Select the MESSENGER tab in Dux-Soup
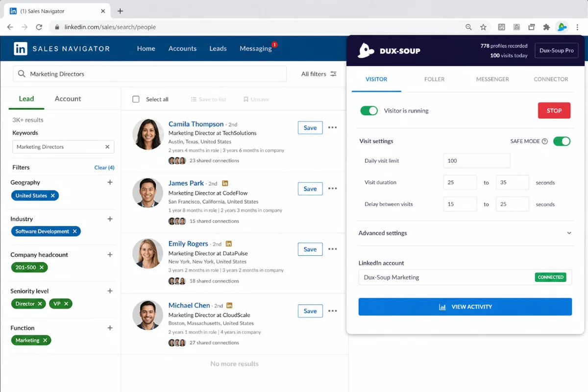 [492, 79]
